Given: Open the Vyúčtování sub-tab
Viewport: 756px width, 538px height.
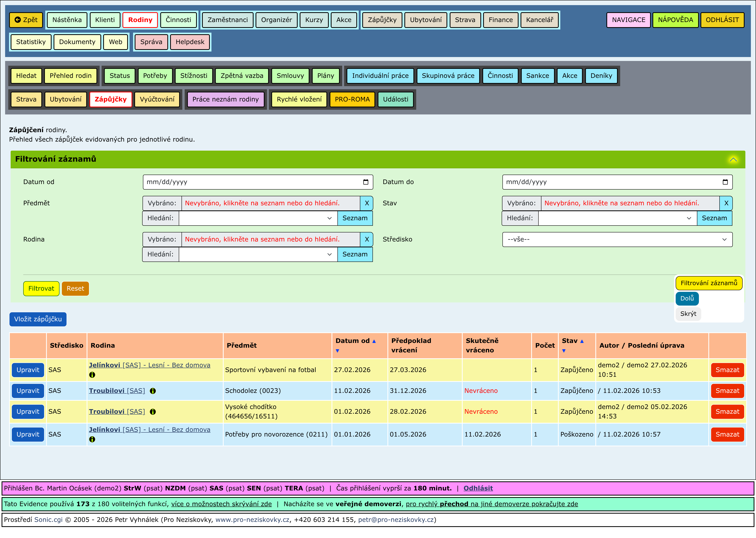Looking at the screenshot, I should [x=157, y=99].
